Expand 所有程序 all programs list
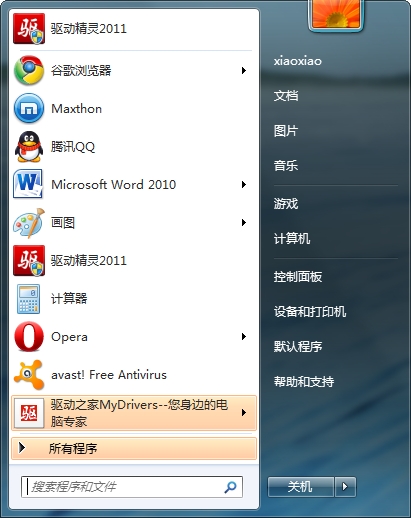Image resolution: width=411 pixels, height=518 pixels. (x=134, y=449)
